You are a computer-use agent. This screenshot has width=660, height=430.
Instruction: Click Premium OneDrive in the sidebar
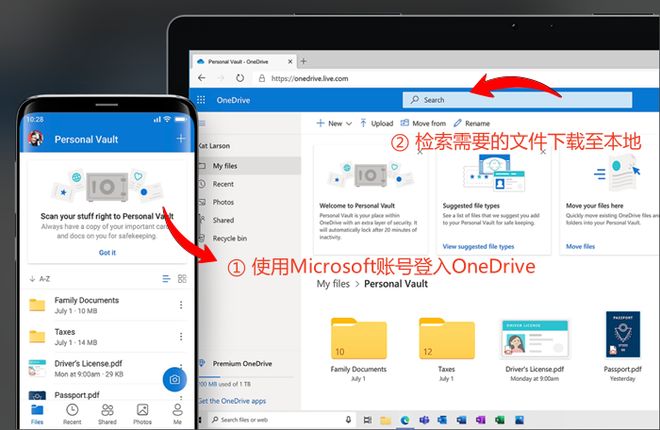coord(242,364)
